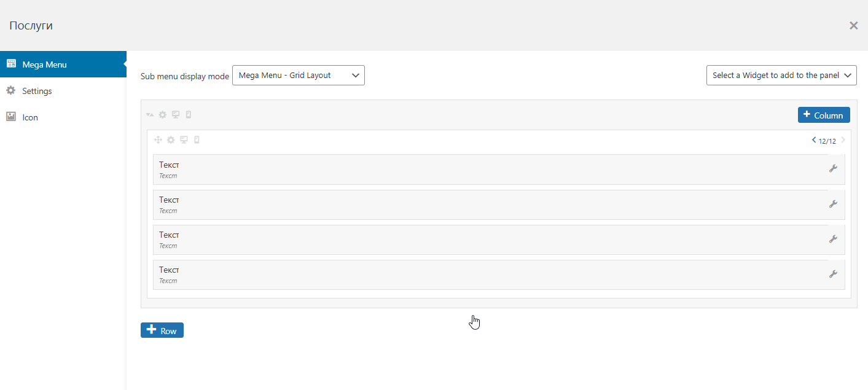Screen dimensions: 868x390
Task: Toggle column visibility on desktop
Action: 184,140
